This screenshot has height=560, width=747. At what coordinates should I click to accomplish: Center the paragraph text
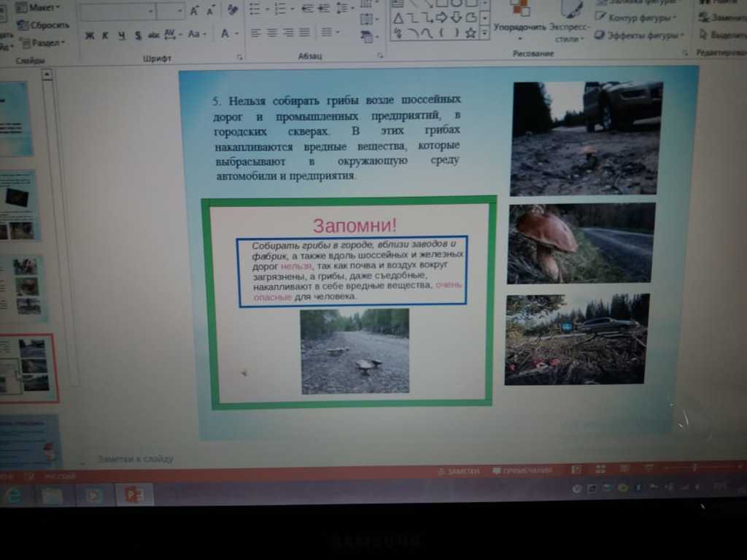click(x=272, y=33)
